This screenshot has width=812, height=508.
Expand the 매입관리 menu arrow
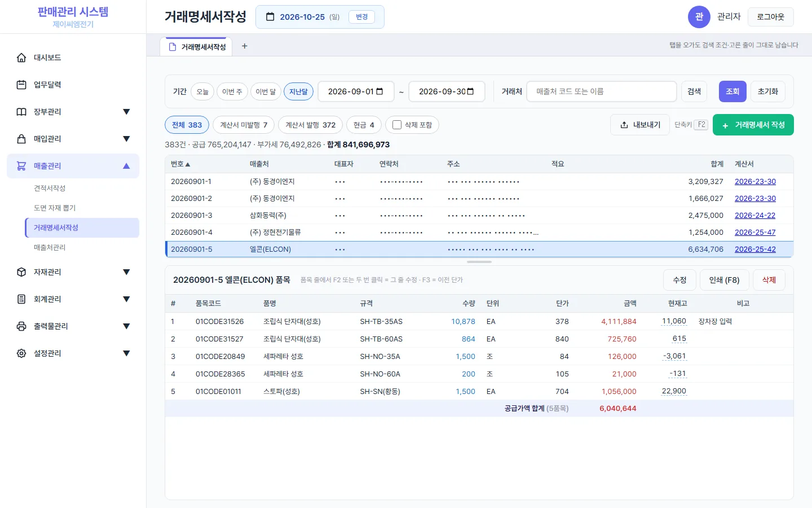point(126,139)
